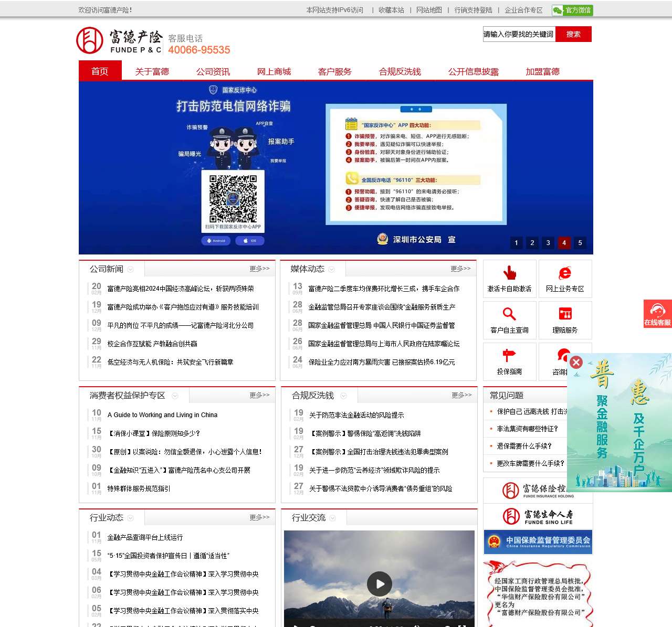Screen dimensions: 672x627
Task: Click 收藏本站 in the top bar
Action: click(391, 10)
